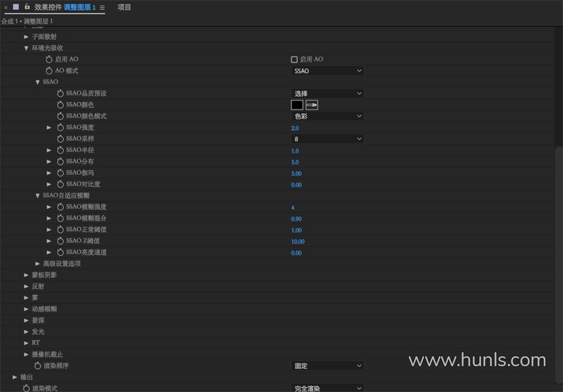Screen dimensions: 563x392
Task: Toggle stopwatch for SSAO分布
Action: [60, 161]
